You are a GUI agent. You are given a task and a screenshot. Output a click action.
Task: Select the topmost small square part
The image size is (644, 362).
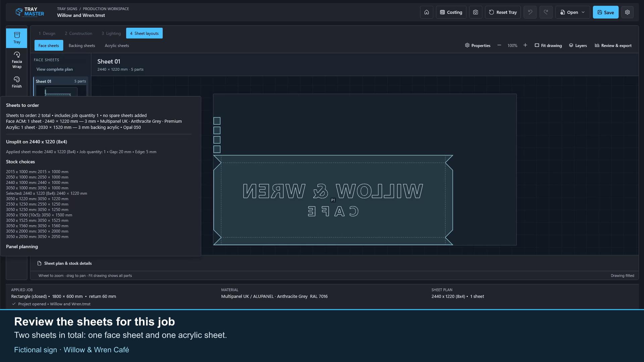pyautogui.click(x=217, y=121)
